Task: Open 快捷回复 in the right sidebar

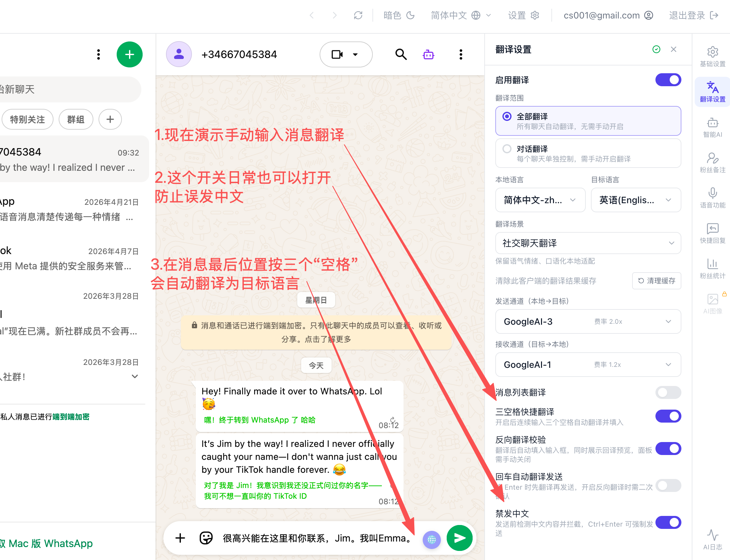Action: pyautogui.click(x=712, y=233)
